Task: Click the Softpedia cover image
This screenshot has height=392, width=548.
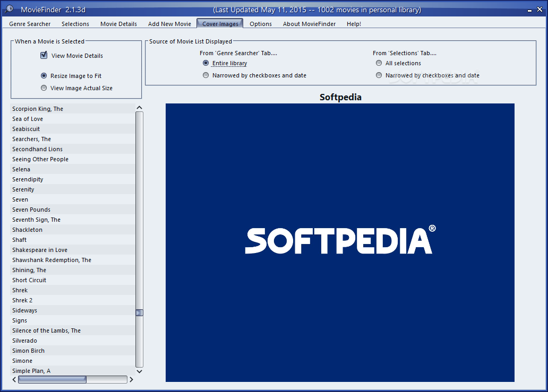Action: (340, 242)
